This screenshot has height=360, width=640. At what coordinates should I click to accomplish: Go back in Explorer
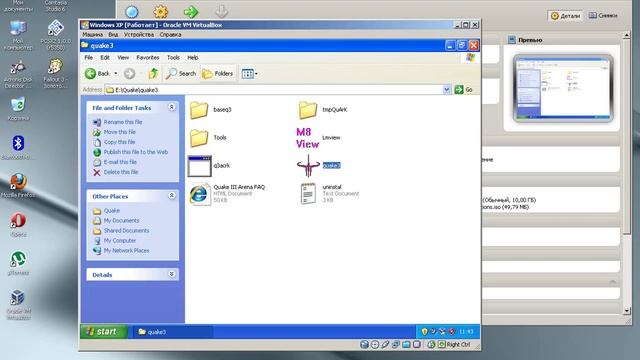pyautogui.click(x=98, y=73)
